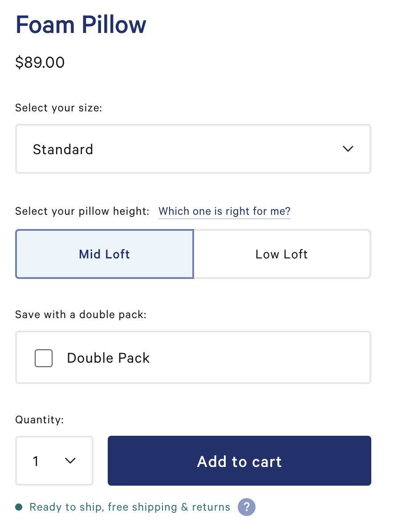This screenshot has height=532, width=398.
Task: Check the Double Pack checkbox
Action: tap(44, 358)
